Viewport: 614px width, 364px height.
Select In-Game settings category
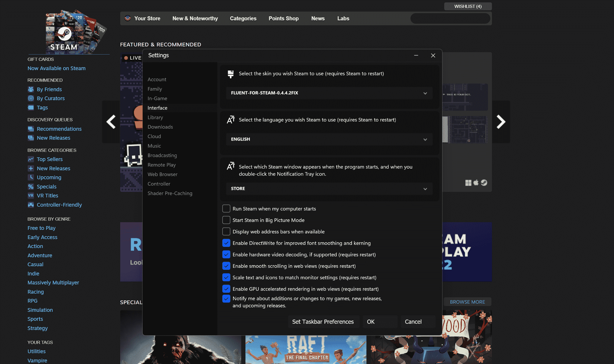(157, 98)
